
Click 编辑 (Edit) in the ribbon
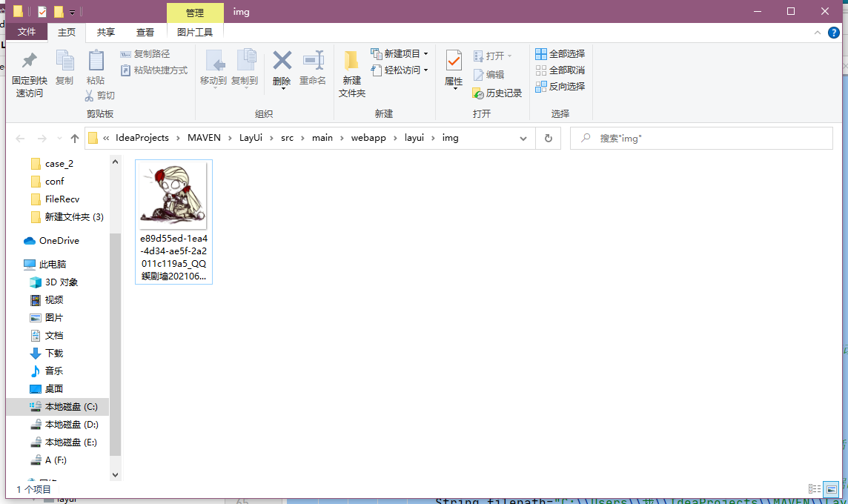(x=489, y=75)
